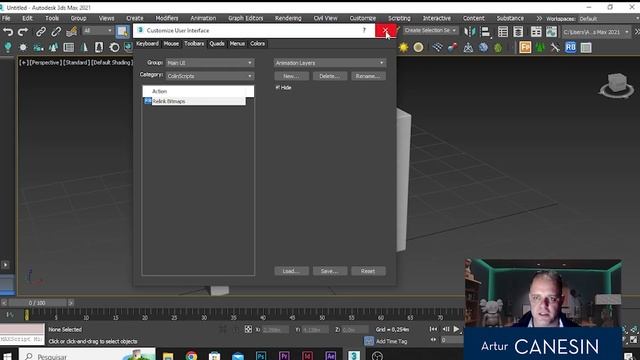Select the Link chain tool
640x360 pixels.
point(40,31)
